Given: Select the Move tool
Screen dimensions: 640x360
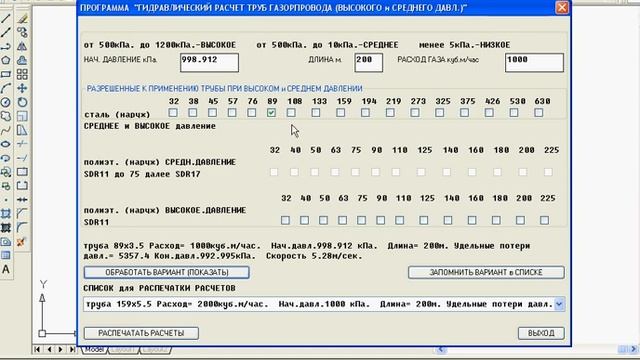Looking at the screenshot, I should 22,88.
